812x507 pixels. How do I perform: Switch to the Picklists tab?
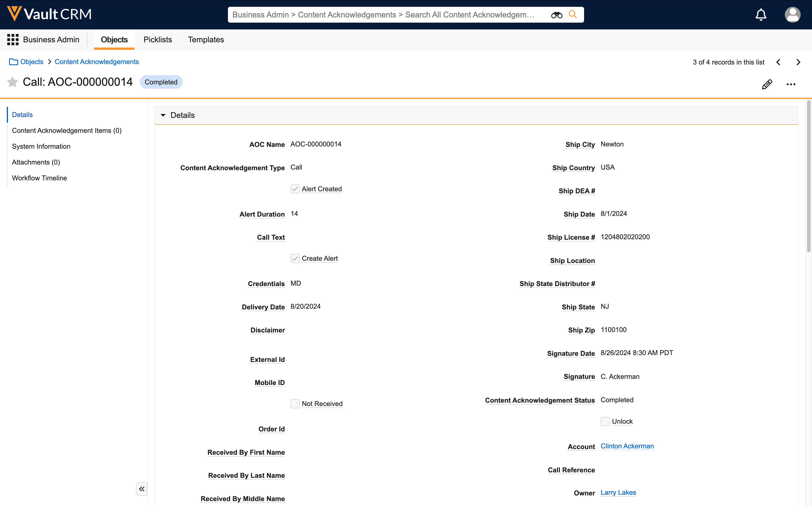point(158,40)
